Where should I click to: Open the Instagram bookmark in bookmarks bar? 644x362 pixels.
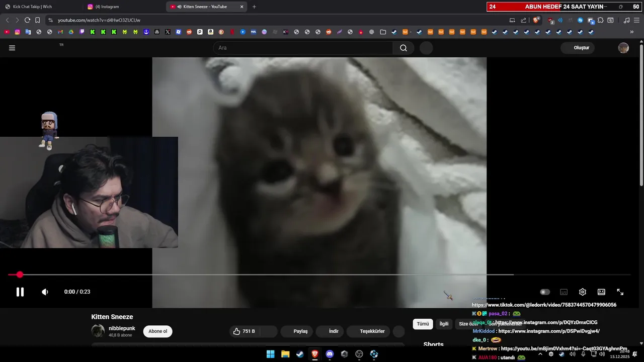pyautogui.click(x=17, y=32)
